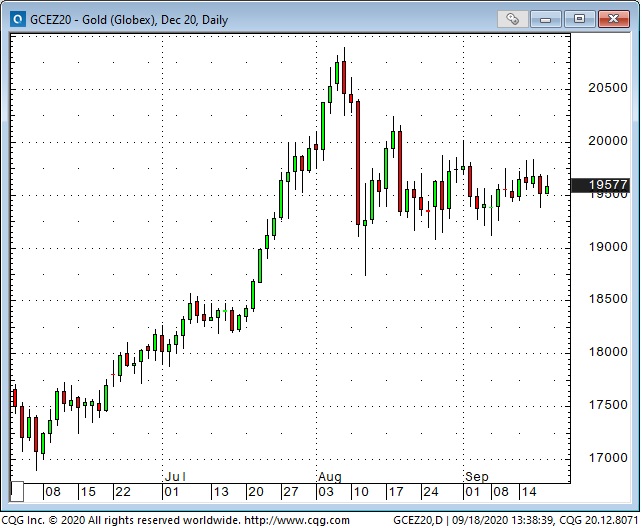This screenshot has height=528, width=642.
Task: Click the 20000 price axis label
Action: click(x=608, y=141)
